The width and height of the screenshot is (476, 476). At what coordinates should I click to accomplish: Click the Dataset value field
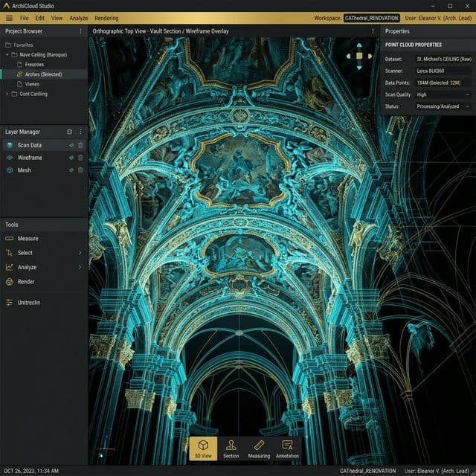[443, 59]
